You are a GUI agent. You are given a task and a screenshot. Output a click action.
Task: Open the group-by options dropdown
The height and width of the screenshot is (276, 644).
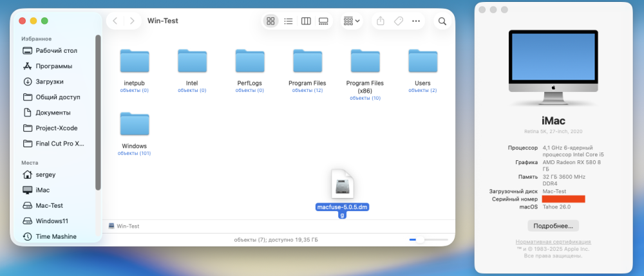(352, 21)
